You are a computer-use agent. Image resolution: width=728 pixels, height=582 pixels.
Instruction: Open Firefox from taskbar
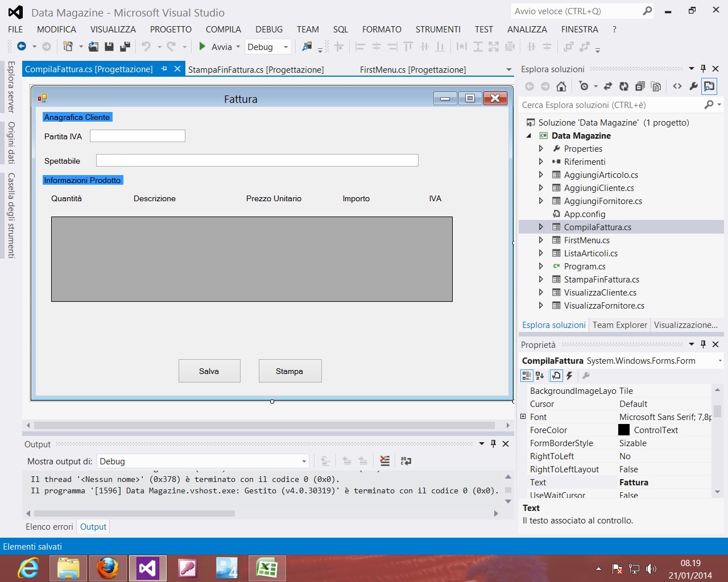(107, 568)
